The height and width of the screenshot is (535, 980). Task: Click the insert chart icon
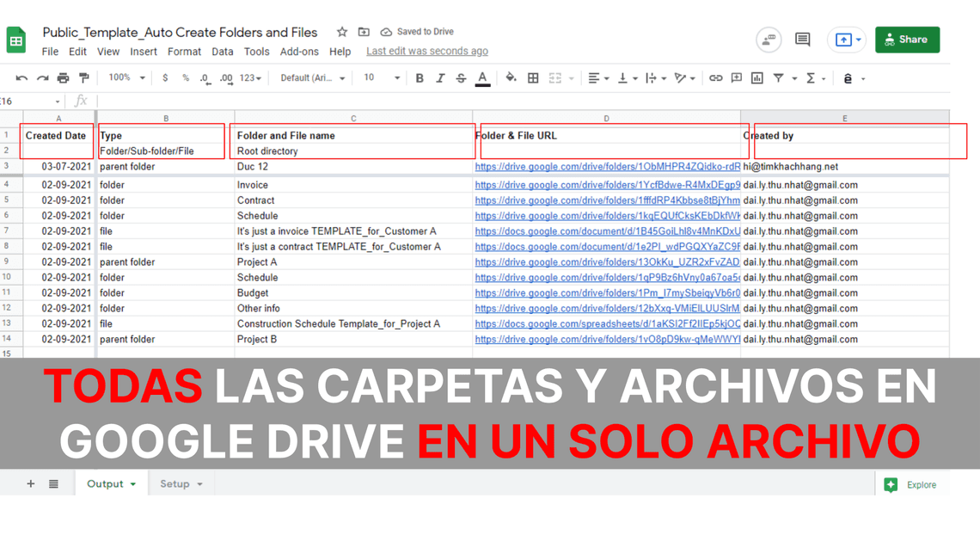pyautogui.click(x=756, y=78)
